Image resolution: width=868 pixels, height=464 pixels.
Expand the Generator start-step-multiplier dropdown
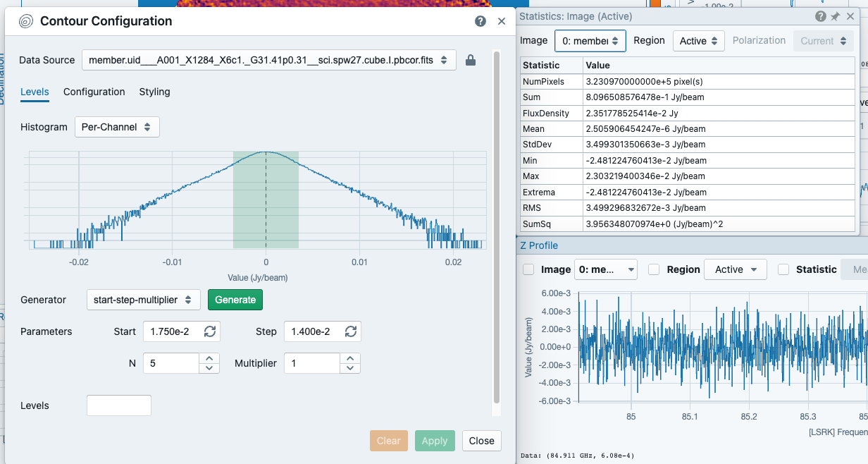pyautogui.click(x=144, y=300)
